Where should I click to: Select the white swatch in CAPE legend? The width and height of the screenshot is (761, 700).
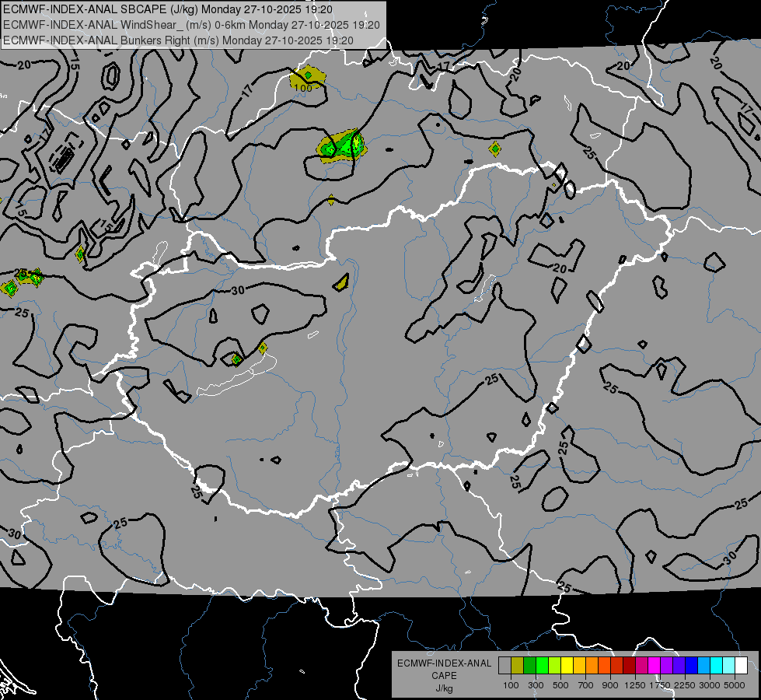[x=742, y=666]
